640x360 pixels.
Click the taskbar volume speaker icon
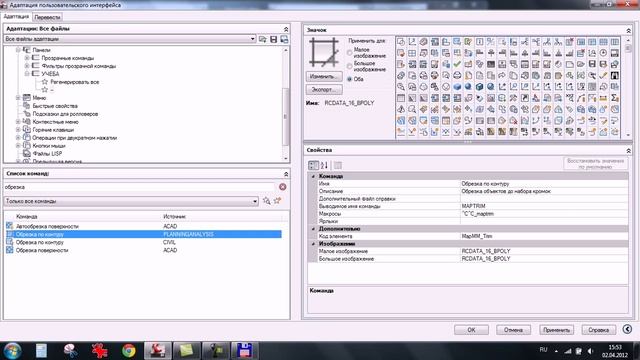591,351
